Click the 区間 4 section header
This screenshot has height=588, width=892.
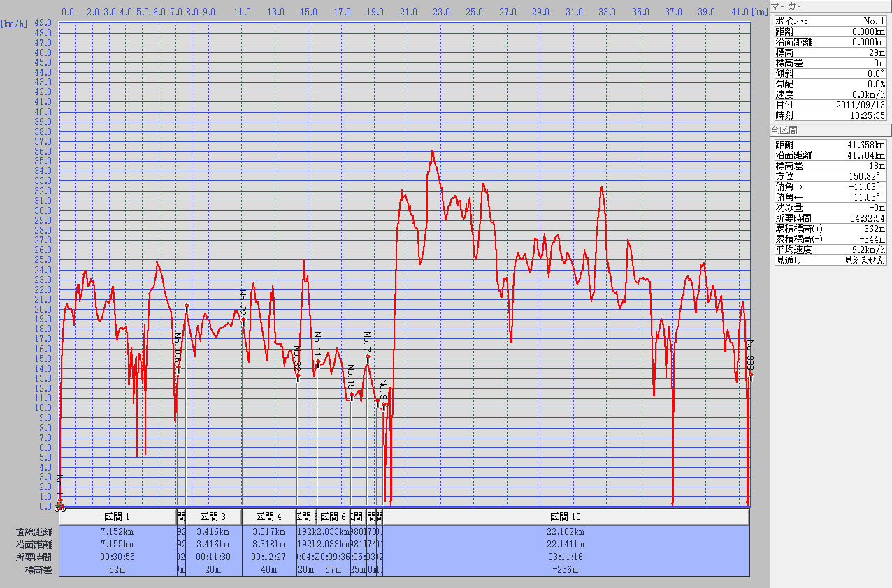(x=269, y=517)
